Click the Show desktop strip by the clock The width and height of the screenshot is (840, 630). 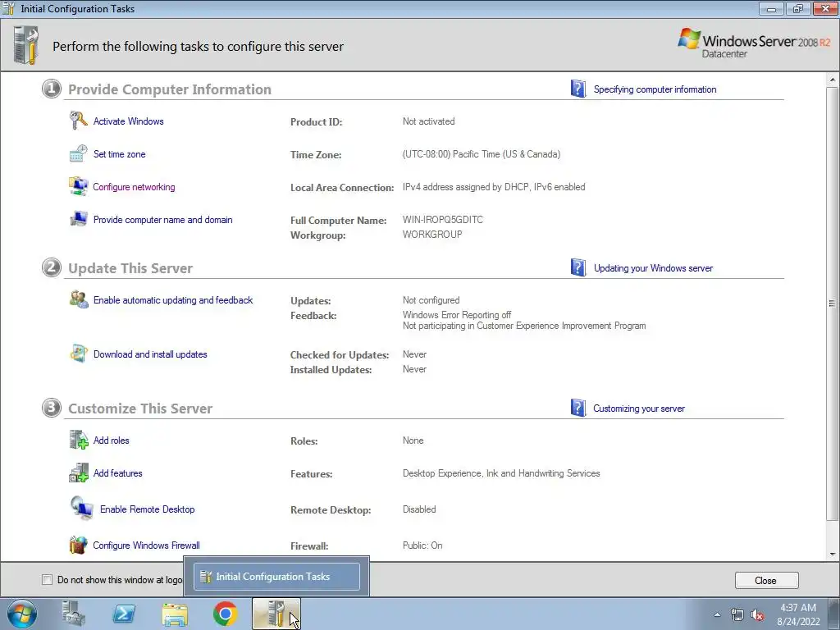[x=834, y=614]
